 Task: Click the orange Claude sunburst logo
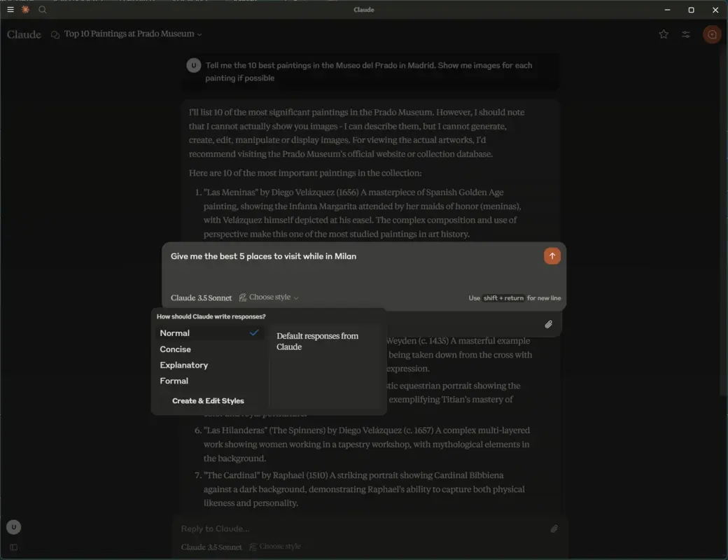25,10
